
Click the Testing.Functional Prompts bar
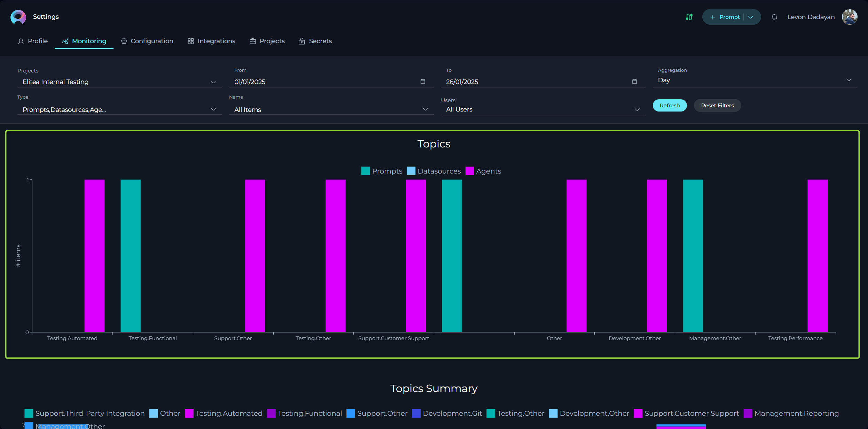(131, 256)
